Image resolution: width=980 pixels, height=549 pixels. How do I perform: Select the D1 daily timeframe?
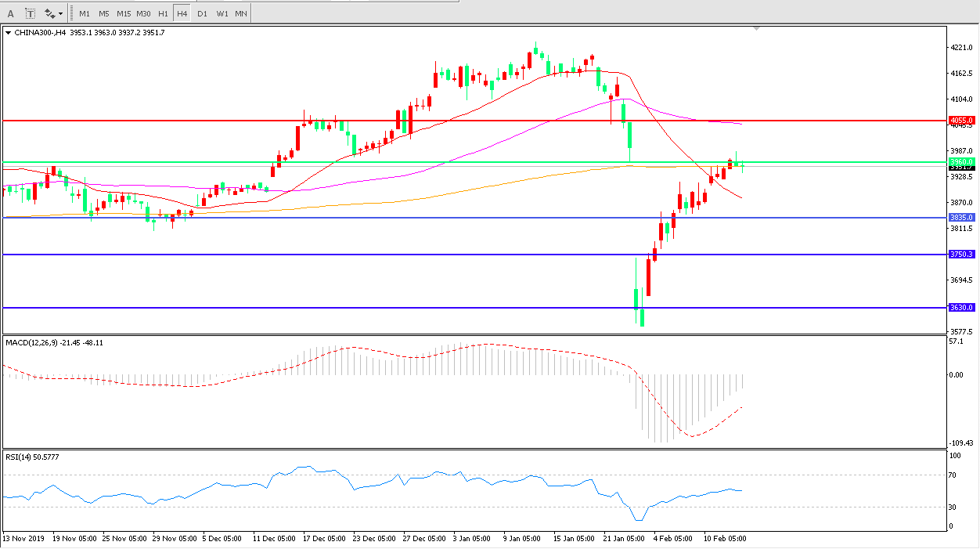pyautogui.click(x=203, y=13)
